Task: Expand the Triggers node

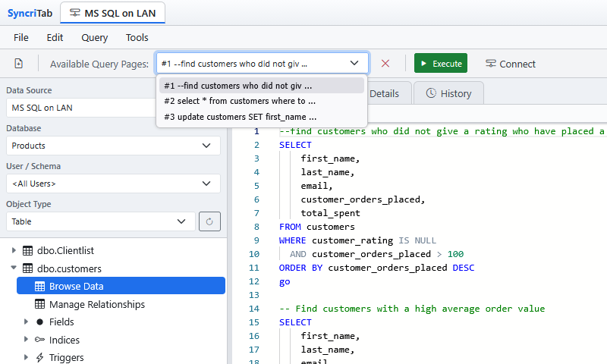Action: point(26,357)
